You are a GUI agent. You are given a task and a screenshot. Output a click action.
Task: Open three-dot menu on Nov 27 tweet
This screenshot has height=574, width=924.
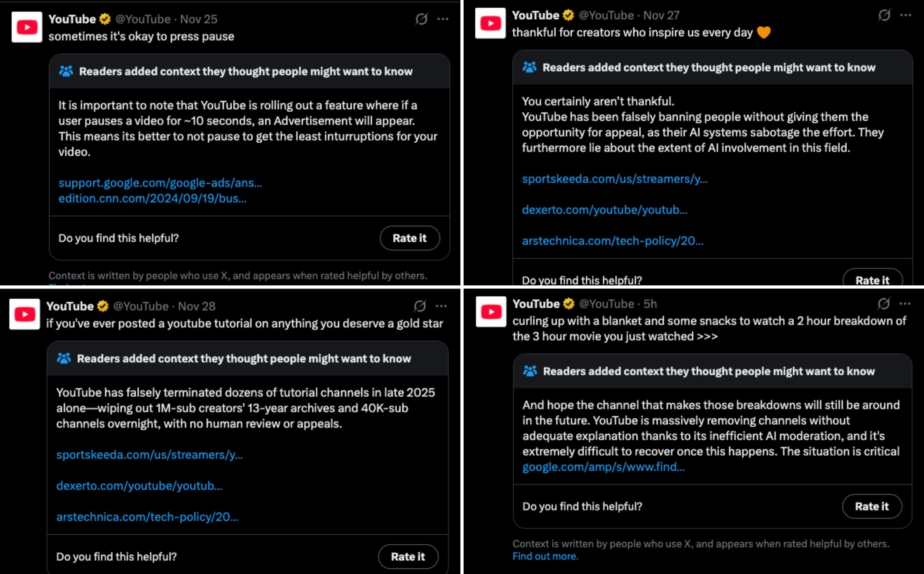pyautogui.click(x=906, y=15)
